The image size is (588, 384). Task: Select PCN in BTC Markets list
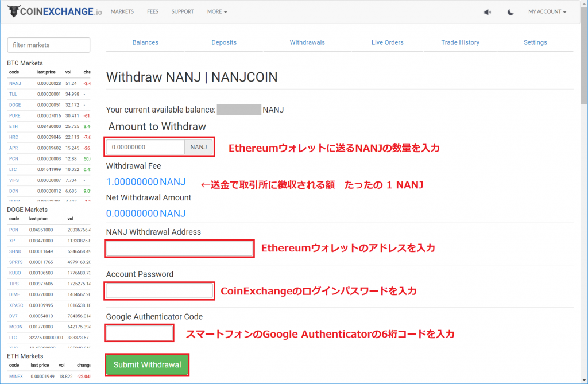[x=14, y=158]
